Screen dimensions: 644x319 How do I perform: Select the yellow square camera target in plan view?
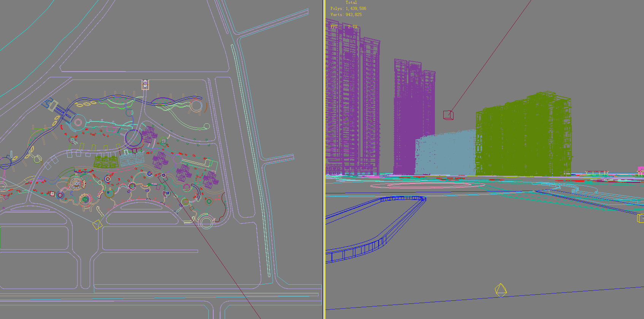97,225
